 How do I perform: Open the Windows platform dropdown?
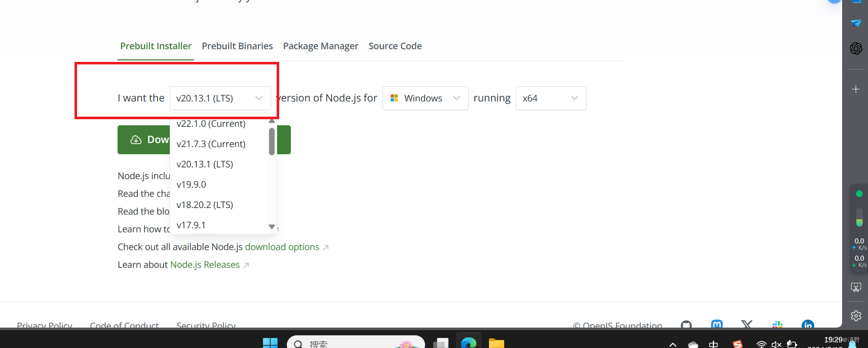coord(426,98)
